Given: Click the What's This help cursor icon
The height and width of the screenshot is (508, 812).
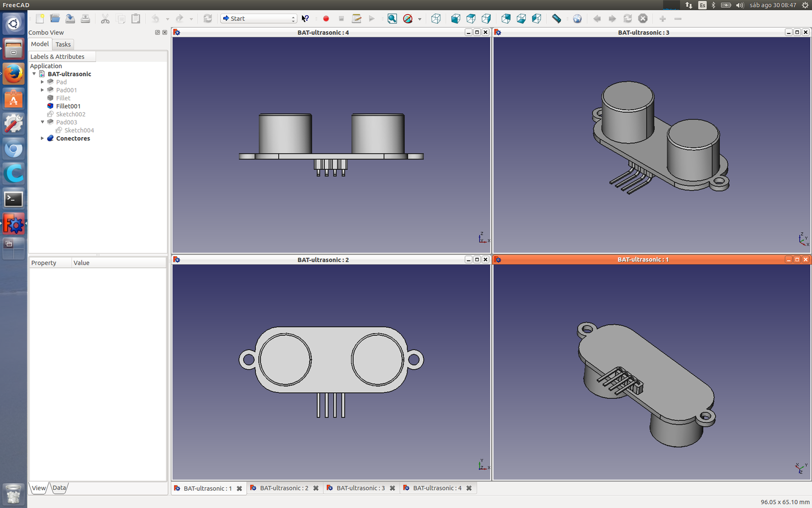Looking at the screenshot, I should pos(305,19).
